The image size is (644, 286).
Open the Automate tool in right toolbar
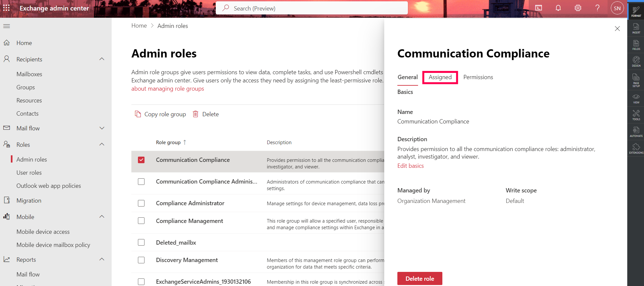tap(636, 132)
